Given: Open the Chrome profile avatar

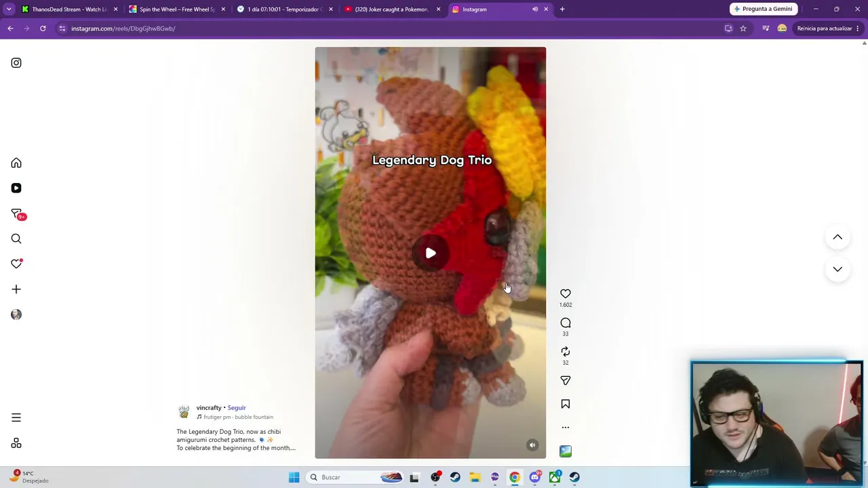Looking at the screenshot, I should pyautogui.click(x=782, y=28).
